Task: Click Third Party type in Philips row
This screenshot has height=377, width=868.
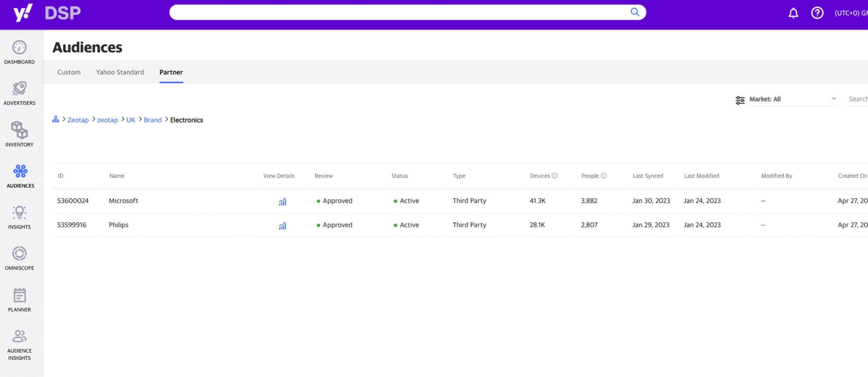Action: coord(469,225)
